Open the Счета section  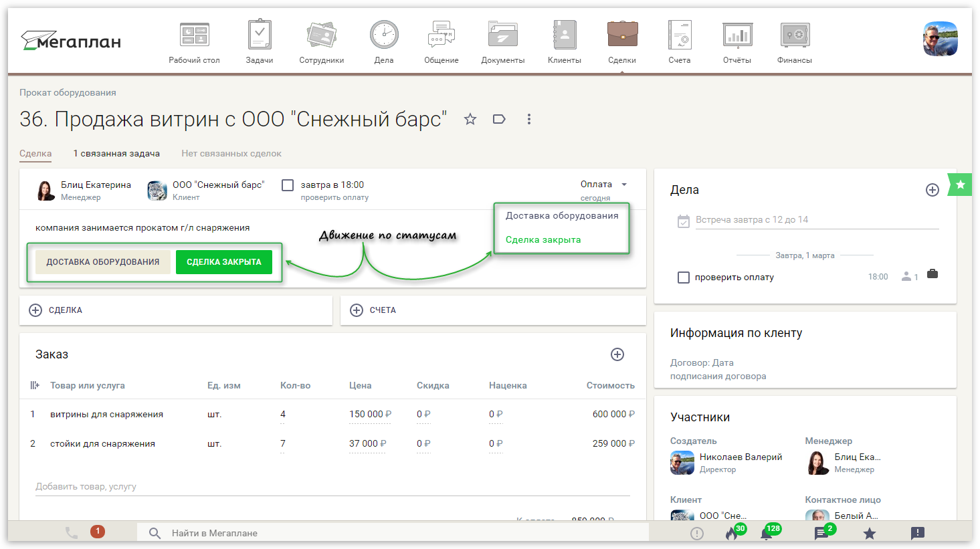point(680,43)
